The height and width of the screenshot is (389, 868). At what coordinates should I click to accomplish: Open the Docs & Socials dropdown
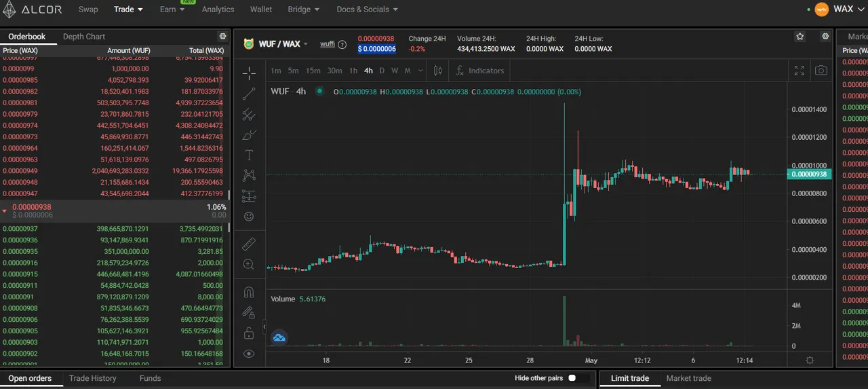367,10
